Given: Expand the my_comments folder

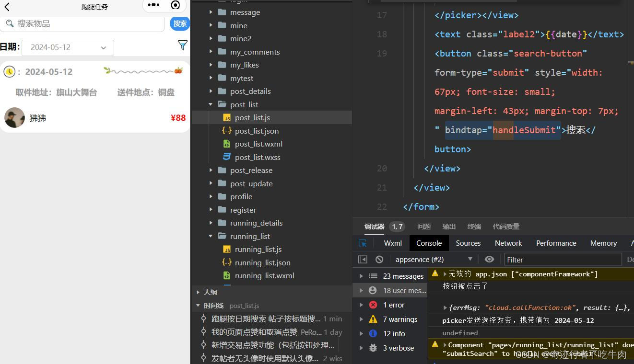Looking at the screenshot, I should coord(255,52).
